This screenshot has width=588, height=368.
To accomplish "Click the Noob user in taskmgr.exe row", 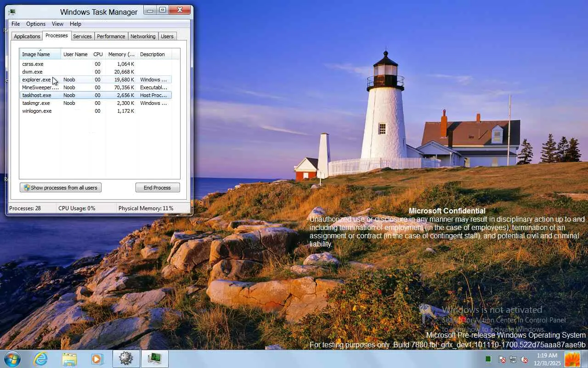I will pyautogui.click(x=69, y=103).
